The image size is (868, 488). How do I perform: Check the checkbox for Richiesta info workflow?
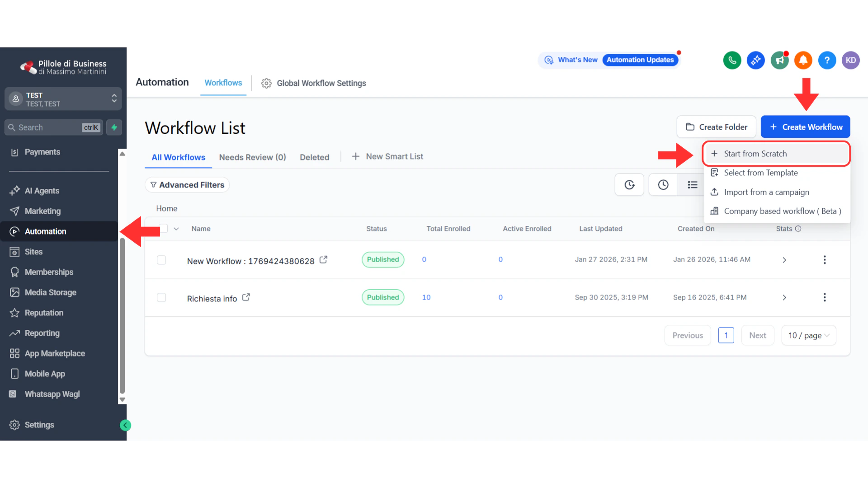point(161,297)
